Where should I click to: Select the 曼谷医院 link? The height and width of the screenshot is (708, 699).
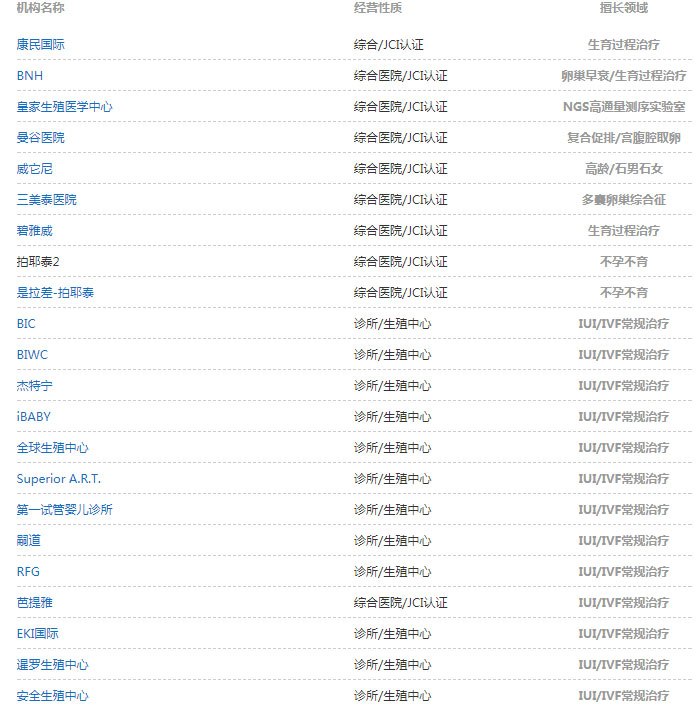tap(40, 138)
